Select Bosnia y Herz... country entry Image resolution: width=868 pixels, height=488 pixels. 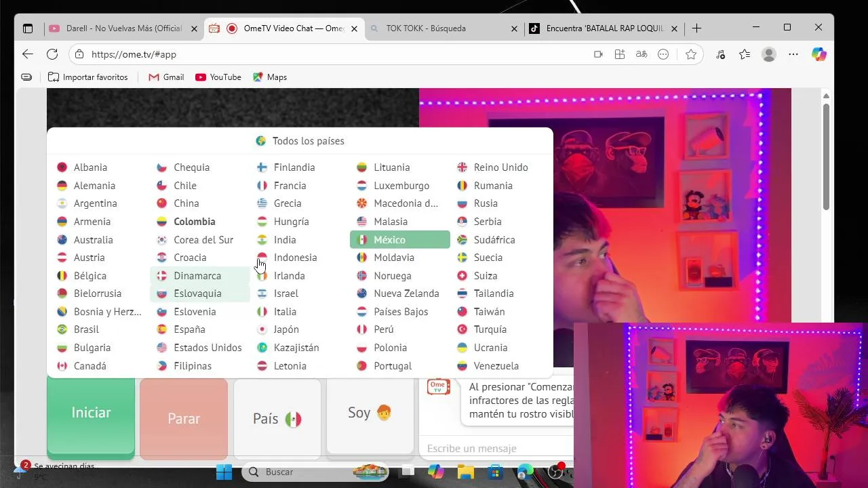[x=100, y=312]
